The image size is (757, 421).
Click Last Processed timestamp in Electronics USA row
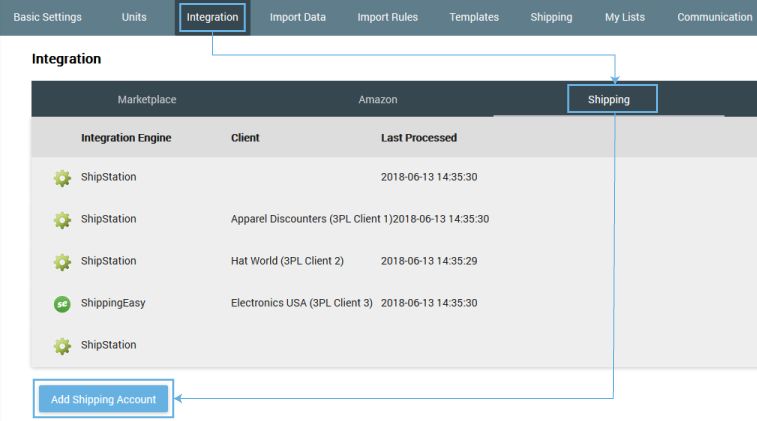coord(429,303)
